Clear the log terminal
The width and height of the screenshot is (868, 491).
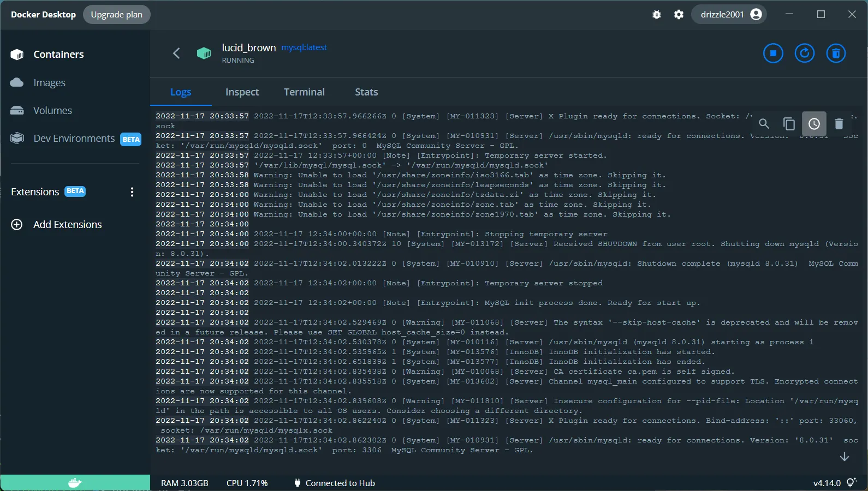(839, 124)
